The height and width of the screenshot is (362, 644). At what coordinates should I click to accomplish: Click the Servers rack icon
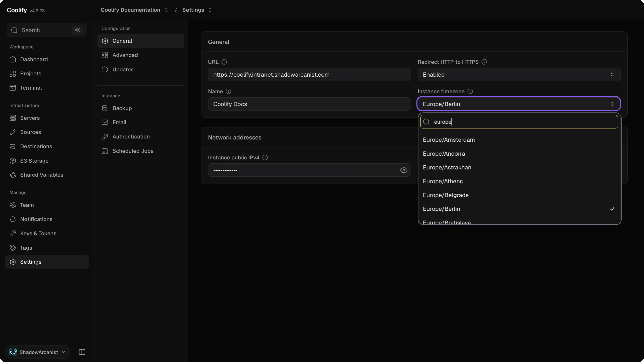[x=13, y=118]
